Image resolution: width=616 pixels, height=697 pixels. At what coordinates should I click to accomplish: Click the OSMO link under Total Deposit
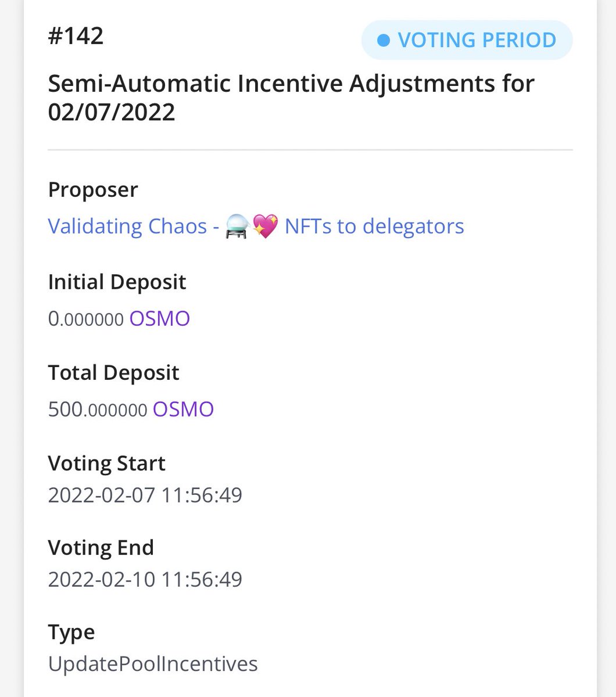pyautogui.click(x=183, y=409)
